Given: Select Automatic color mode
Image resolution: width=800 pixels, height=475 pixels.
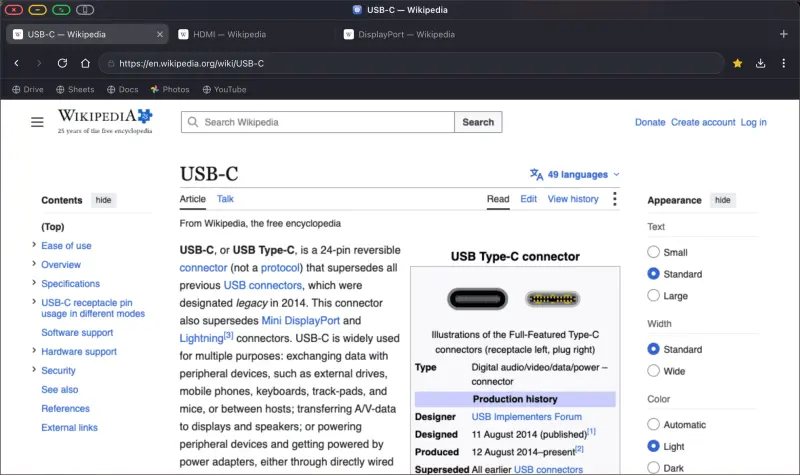Looking at the screenshot, I should (653, 424).
